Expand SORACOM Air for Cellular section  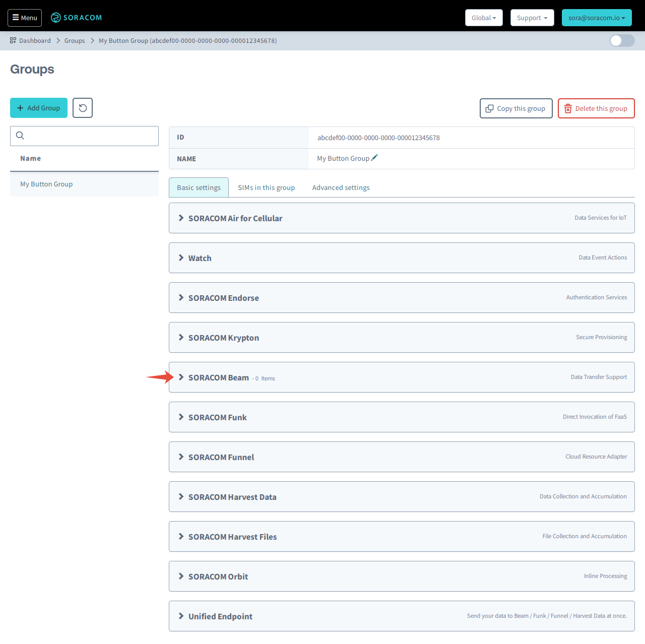[402, 218]
